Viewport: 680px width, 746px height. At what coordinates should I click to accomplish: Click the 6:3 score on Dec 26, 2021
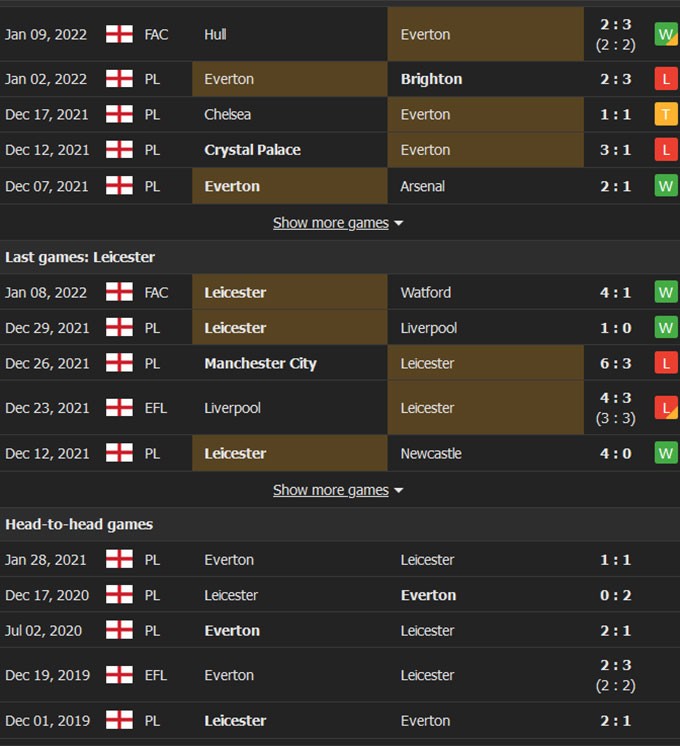point(615,363)
